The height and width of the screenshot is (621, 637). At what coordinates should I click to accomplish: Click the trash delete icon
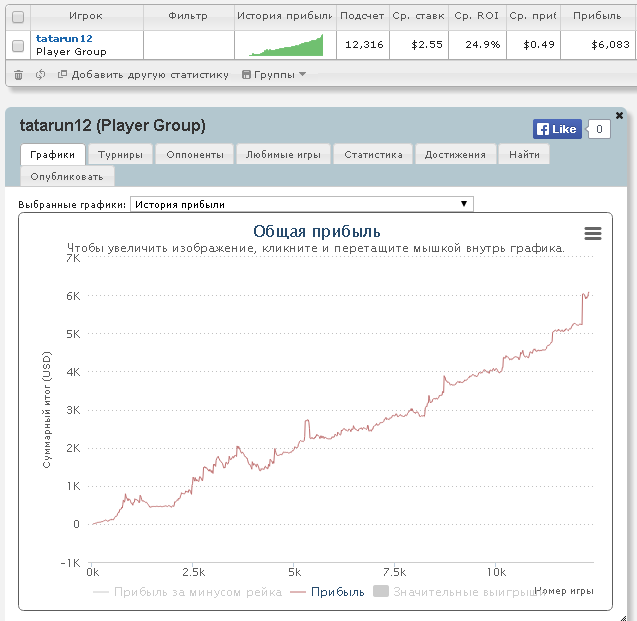pos(18,75)
